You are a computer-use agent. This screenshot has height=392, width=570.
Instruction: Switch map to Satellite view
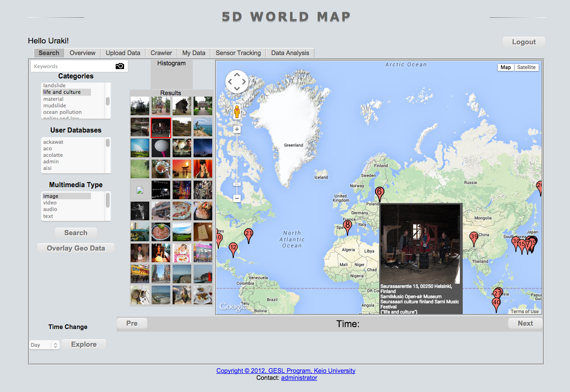point(526,67)
